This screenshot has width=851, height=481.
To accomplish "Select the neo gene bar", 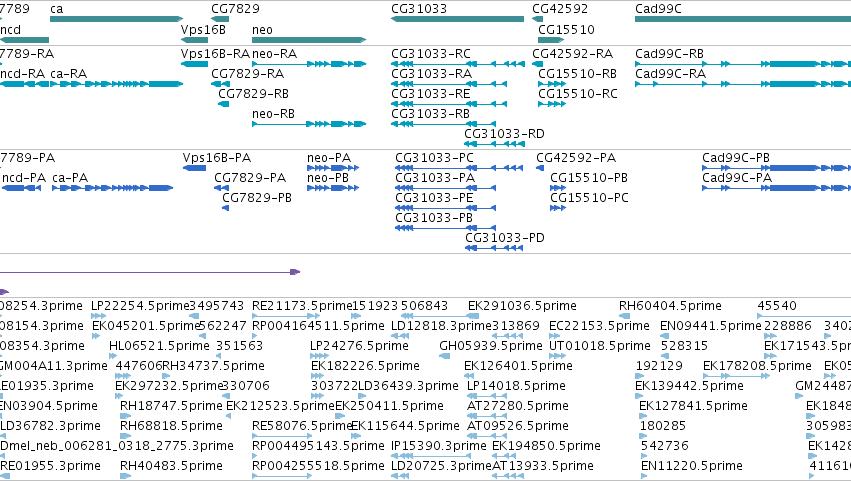I will [309, 40].
